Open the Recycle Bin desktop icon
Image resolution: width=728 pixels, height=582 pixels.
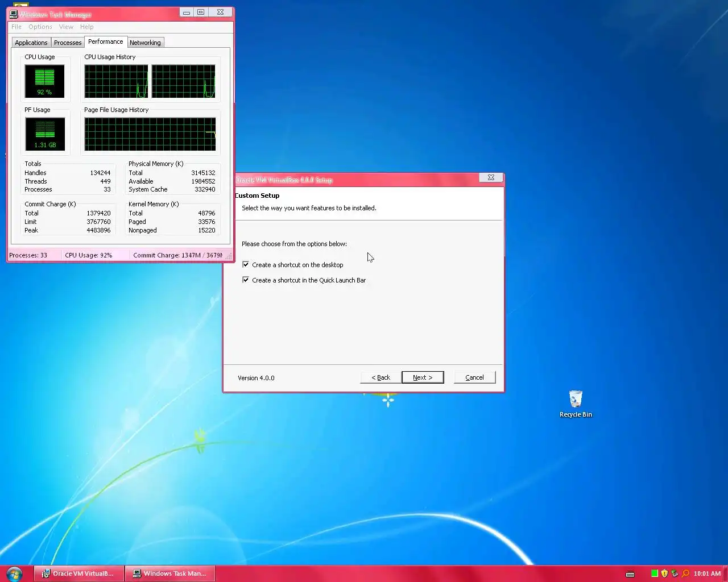click(x=576, y=404)
